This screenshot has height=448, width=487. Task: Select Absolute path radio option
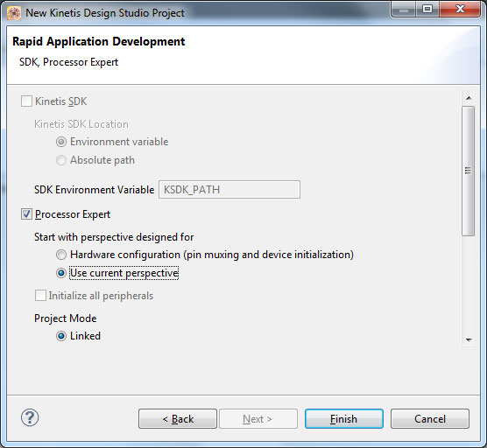point(61,160)
